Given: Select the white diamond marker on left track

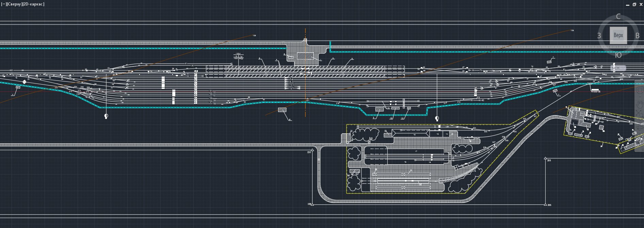Looking at the screenshot, I should tap(24, 82).
